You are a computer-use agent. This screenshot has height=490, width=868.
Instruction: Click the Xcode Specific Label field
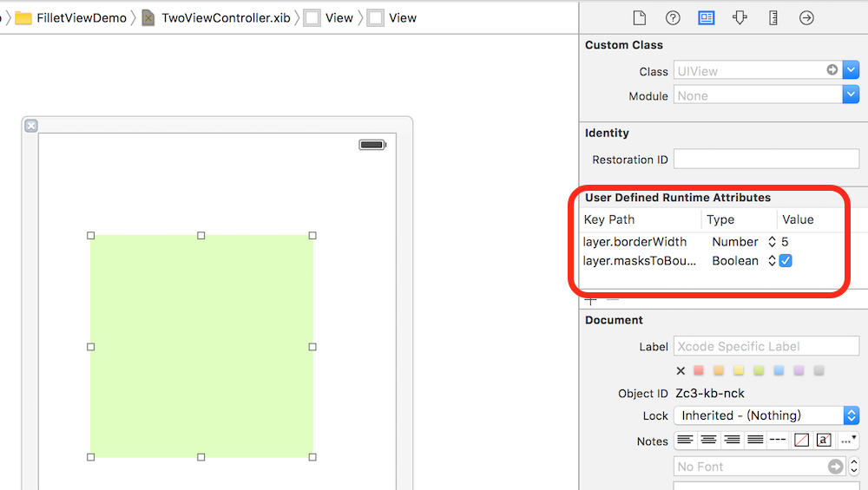pyautogui.click(x=766, y=346)
